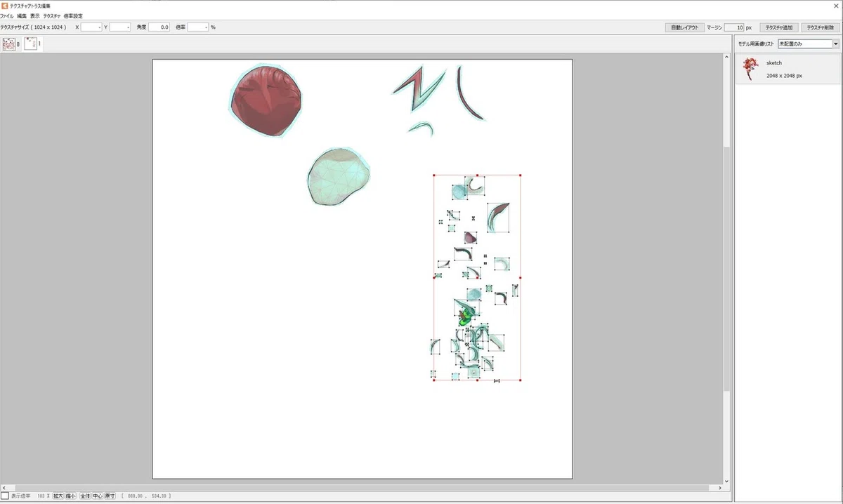The image size is (843, 504).
Task: Toggle the checkbox beside 表示倍率
Action: [5, 496]
